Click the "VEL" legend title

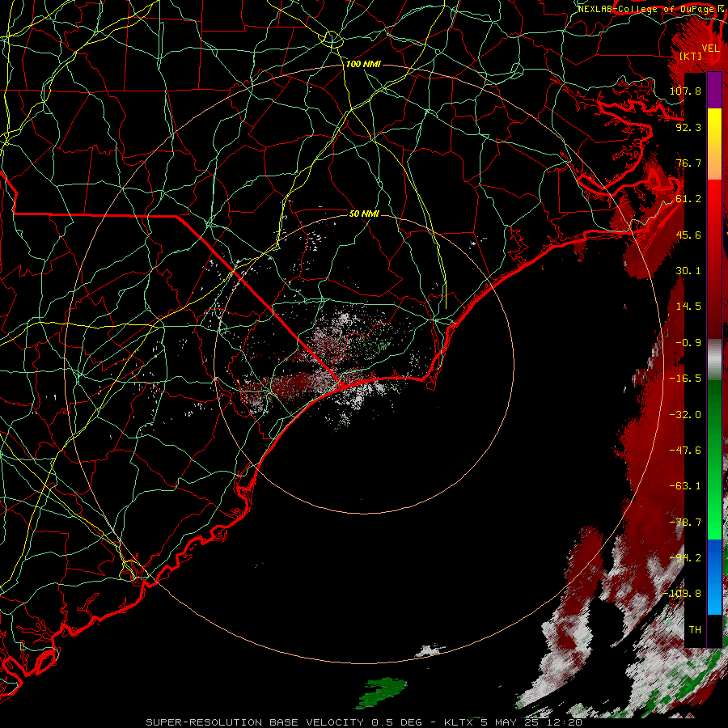coord(710,49)
